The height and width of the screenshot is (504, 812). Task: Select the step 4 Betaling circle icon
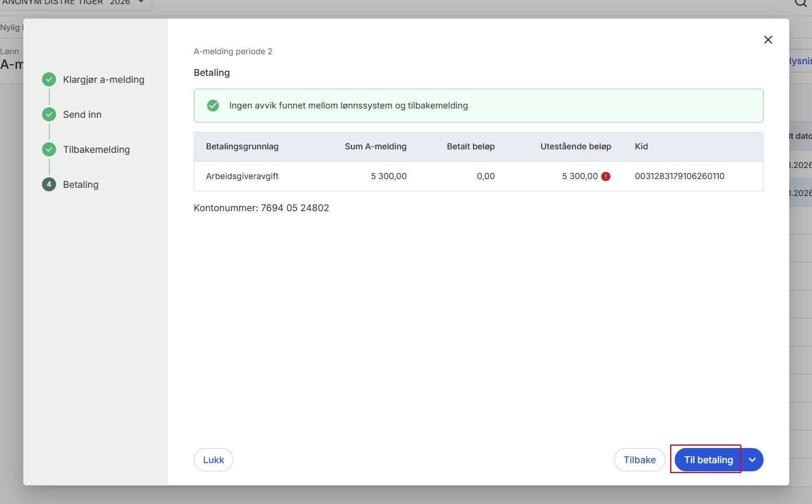coord(49,185)
